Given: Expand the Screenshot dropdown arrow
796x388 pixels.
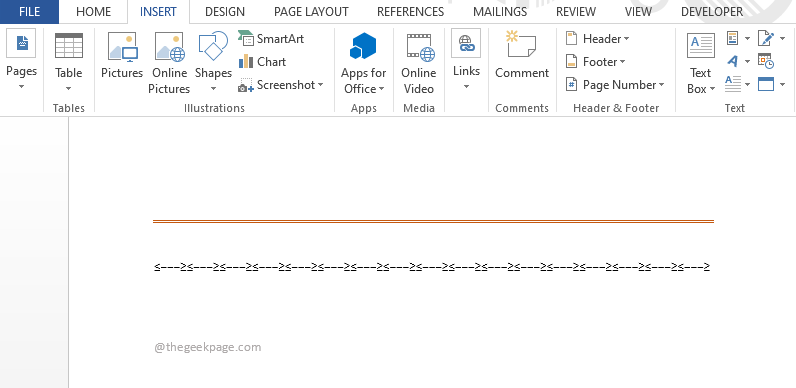Looking at the screenshot, I should tap(320, 85).
